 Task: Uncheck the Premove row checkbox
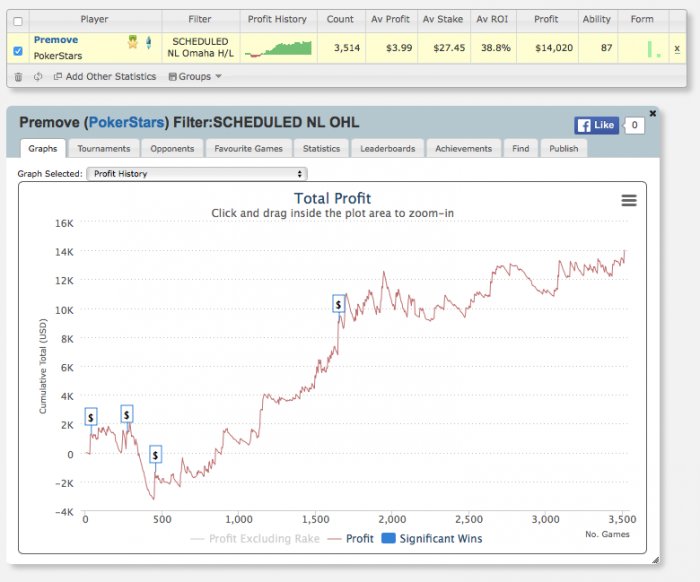[x=18, y=51]
